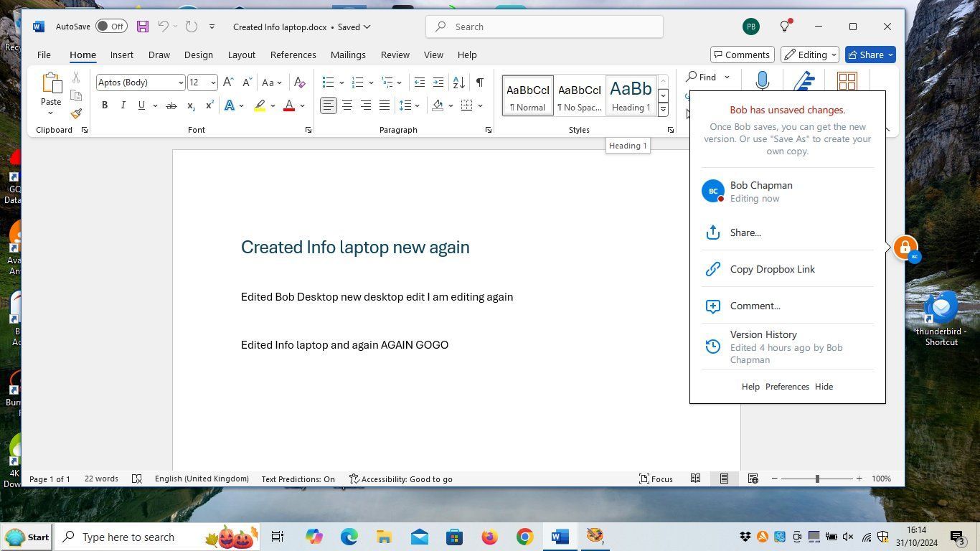Image resolution: width=980 pixels, height=551 pixels.
Task: Click the orange Dropbox lock badge
Action: [905, 247]
